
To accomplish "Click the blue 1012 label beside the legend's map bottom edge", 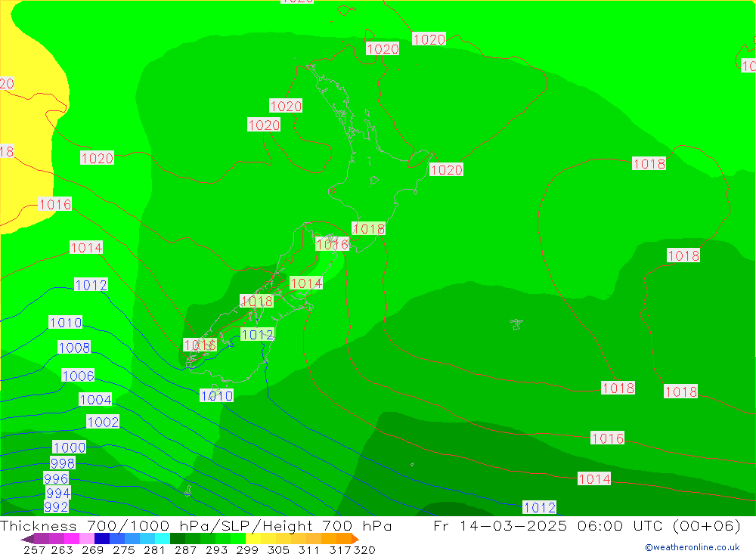I will tap(540, 507).
